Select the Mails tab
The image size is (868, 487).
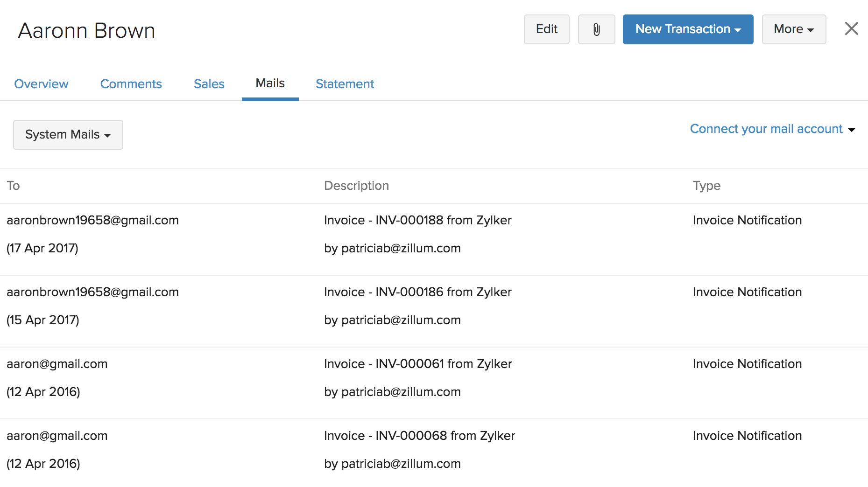(270, 83)
